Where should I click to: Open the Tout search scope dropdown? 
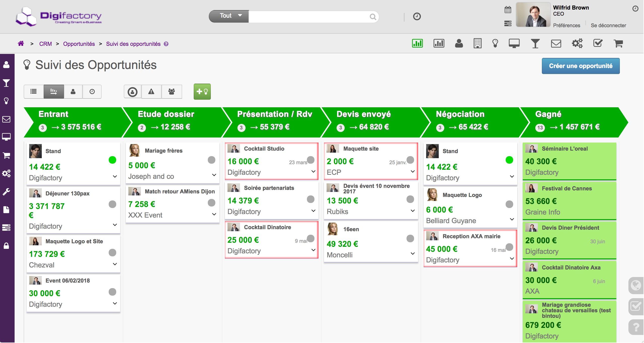(x=229, y=16)
